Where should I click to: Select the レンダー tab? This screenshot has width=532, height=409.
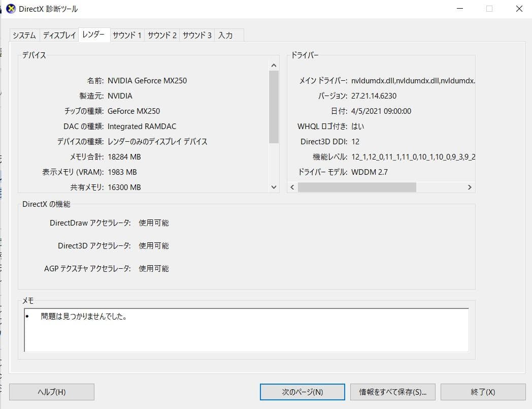(x=93, y=35)
